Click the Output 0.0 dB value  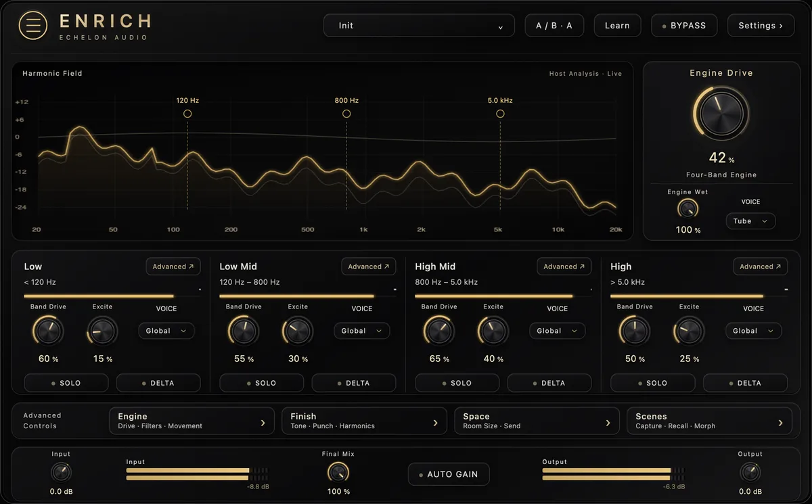point(750,492)
